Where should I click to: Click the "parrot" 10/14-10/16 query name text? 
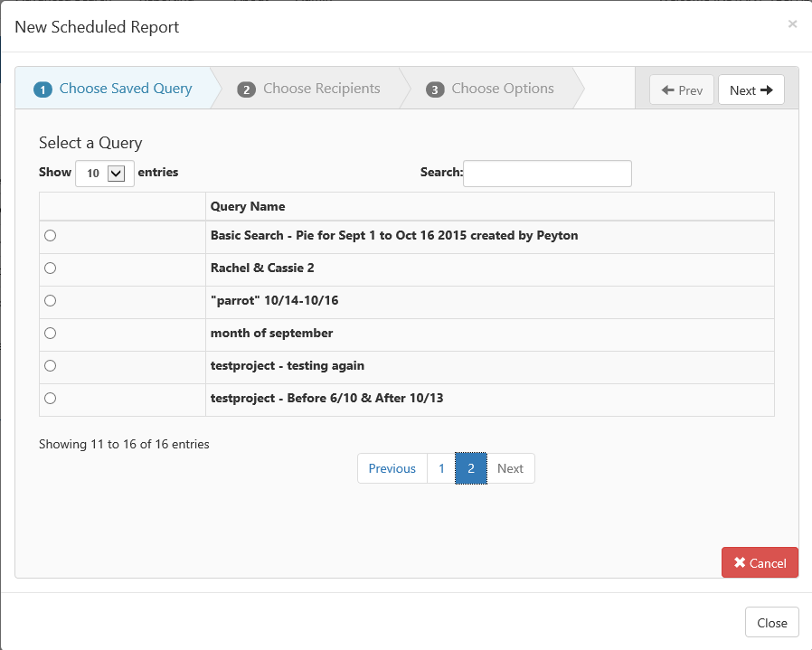pos(275,301)
